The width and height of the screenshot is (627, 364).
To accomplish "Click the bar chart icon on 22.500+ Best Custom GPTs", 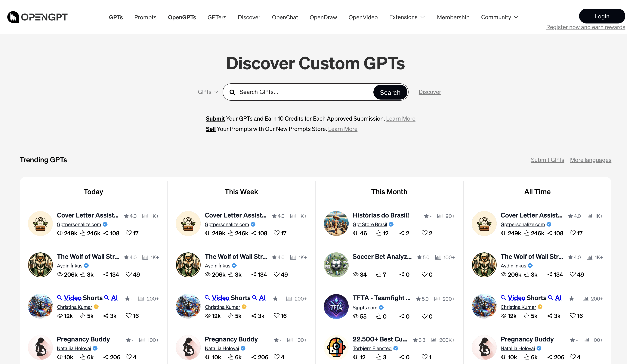I will 434,340.
